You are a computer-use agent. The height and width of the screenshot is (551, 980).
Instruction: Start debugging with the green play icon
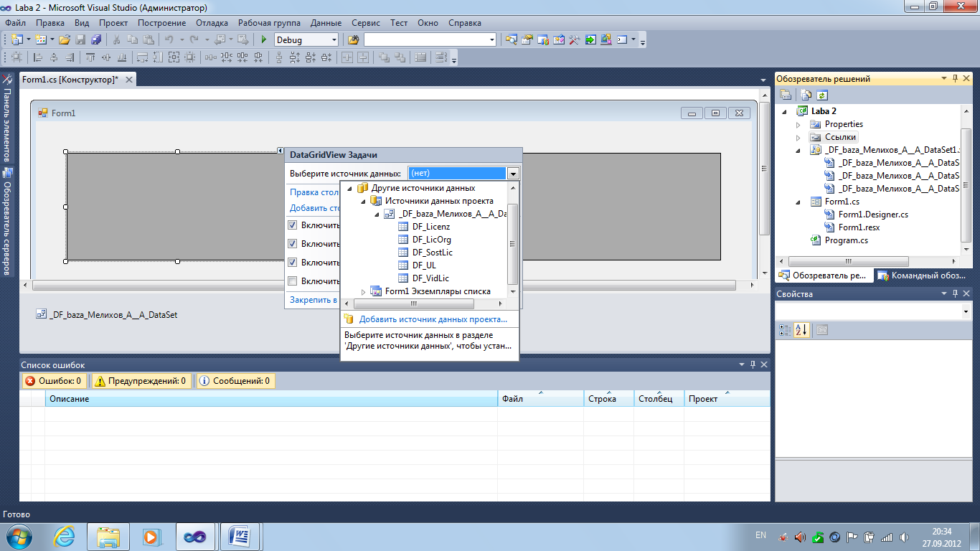tap(264, 40)
